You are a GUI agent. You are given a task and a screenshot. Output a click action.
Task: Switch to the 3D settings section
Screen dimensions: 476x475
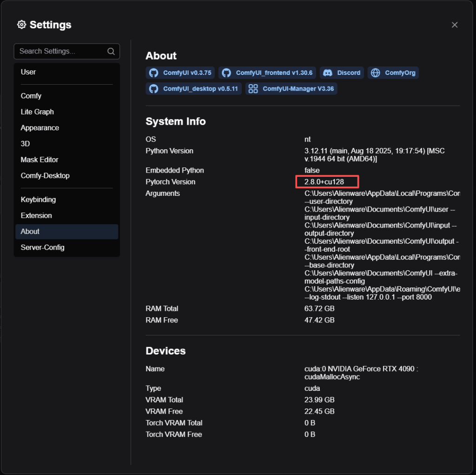coord(26,144)
